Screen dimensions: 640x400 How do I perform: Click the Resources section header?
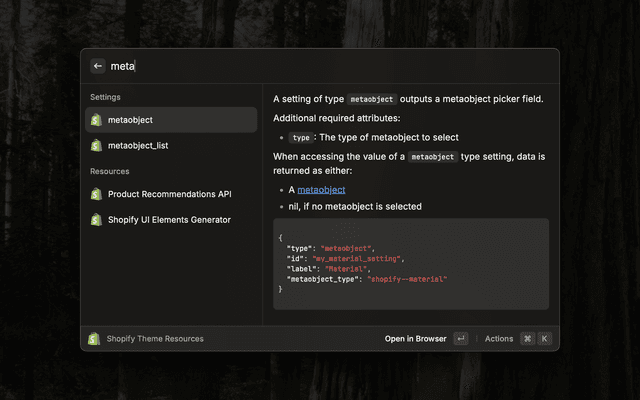click(x=110, y=171)
